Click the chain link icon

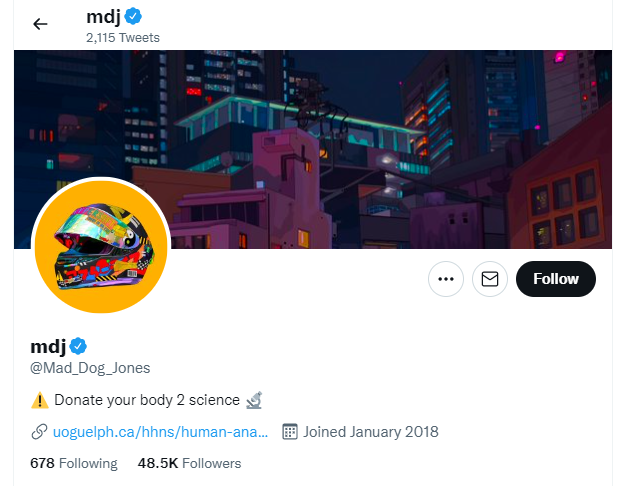(x=39, y=432)
